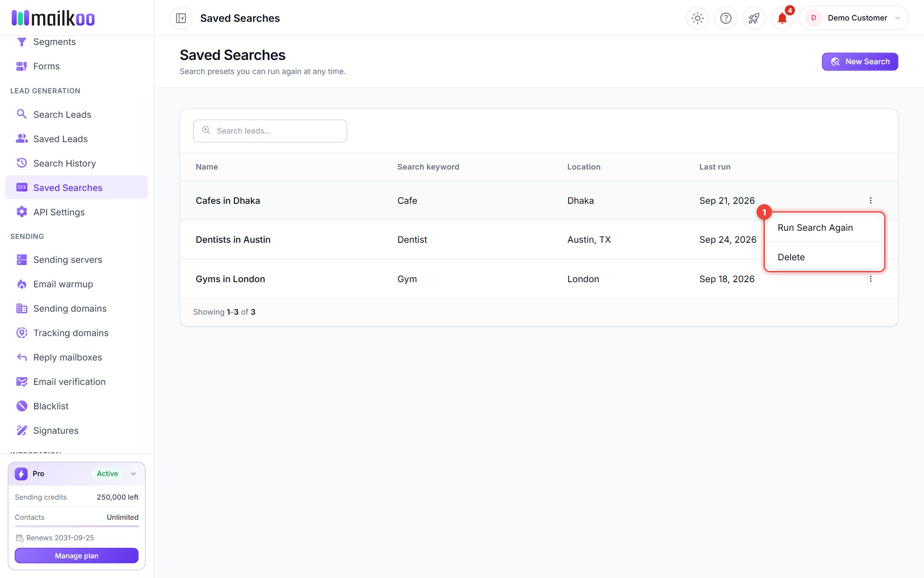Viewport: 924px width, 578px height.
Task: Switch theme using the sun icon
Action: (x=697, y=18)
